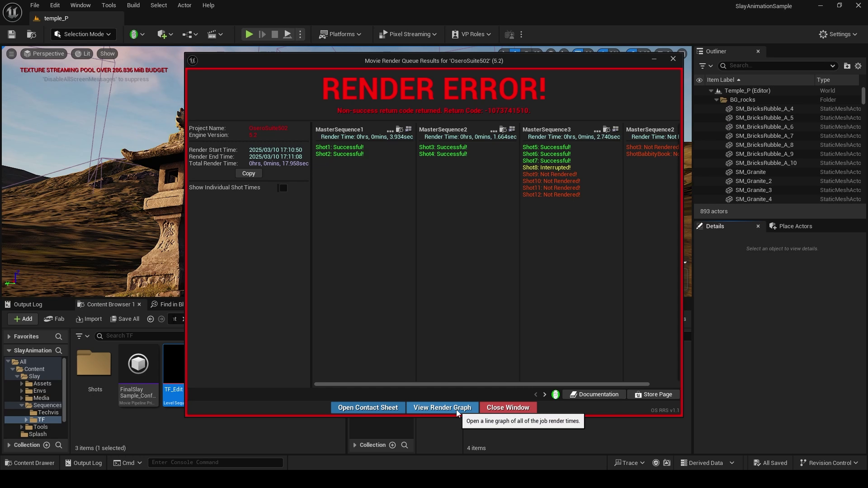868x488 pixels.
Task: Open the Build menu
Action: [x=133, y=5]
